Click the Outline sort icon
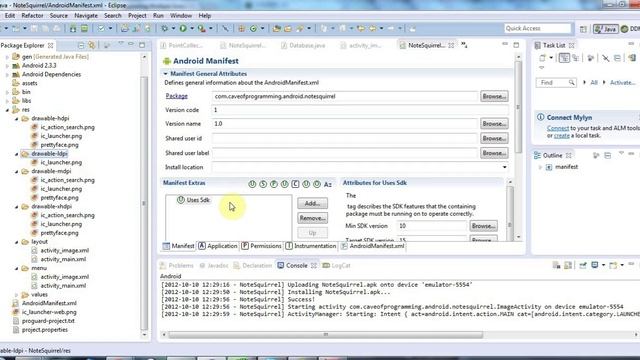 596,156
